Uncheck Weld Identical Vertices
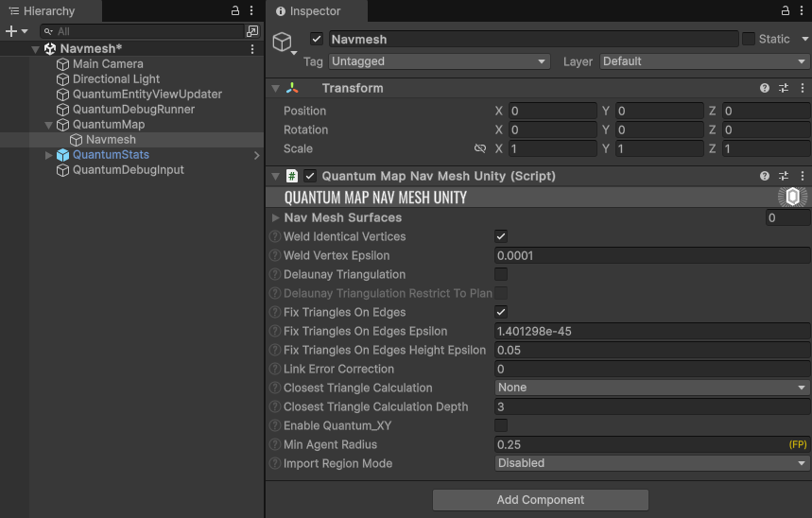Viewport: 812px width, 518px height. 501,236
